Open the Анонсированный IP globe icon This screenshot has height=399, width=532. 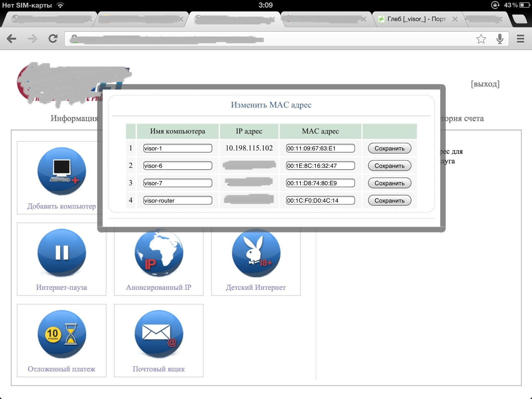(x=159, y=253)
